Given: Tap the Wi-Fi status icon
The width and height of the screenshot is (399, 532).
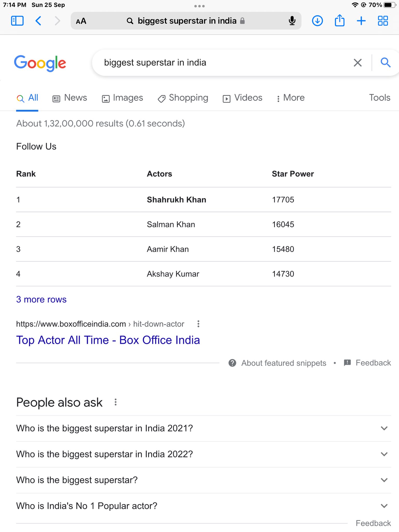Looking at the screenshot, I should [355, 5].
